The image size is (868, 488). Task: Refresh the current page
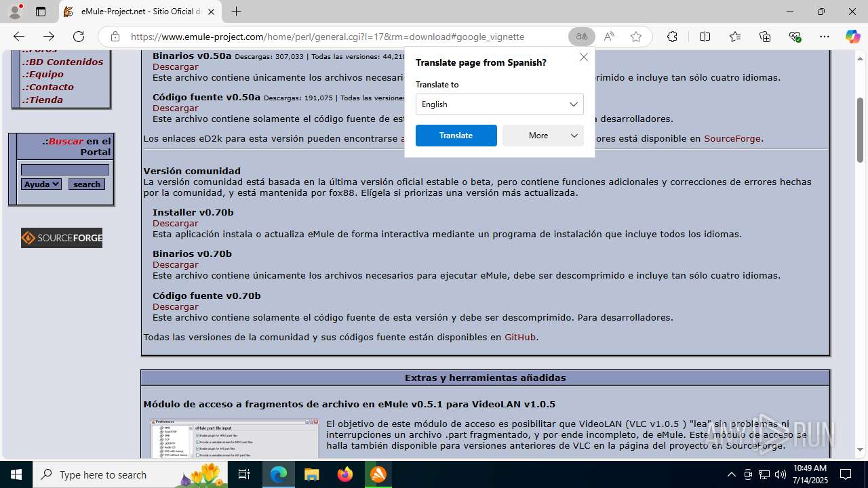tap(79, 37)
